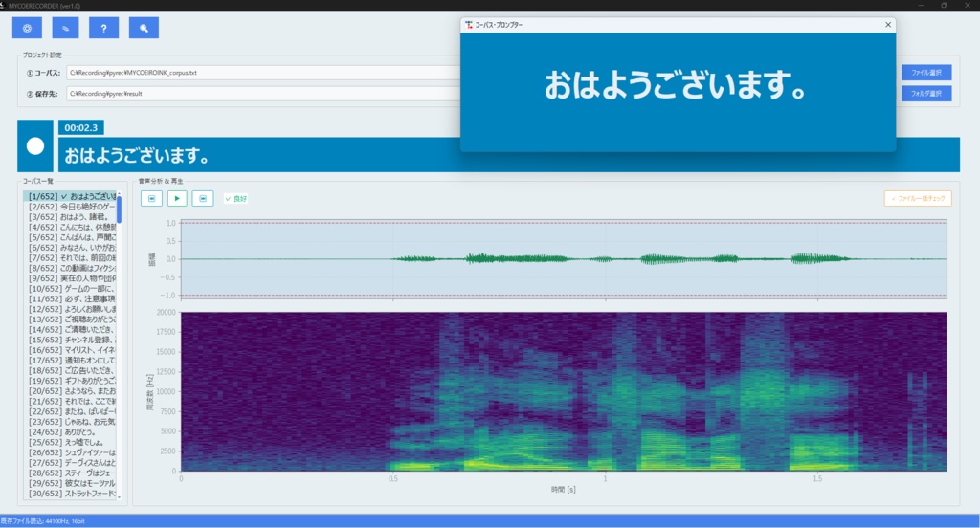Click ファイル選択 button for corpus
980x528 pixels.
pos(926,73)
